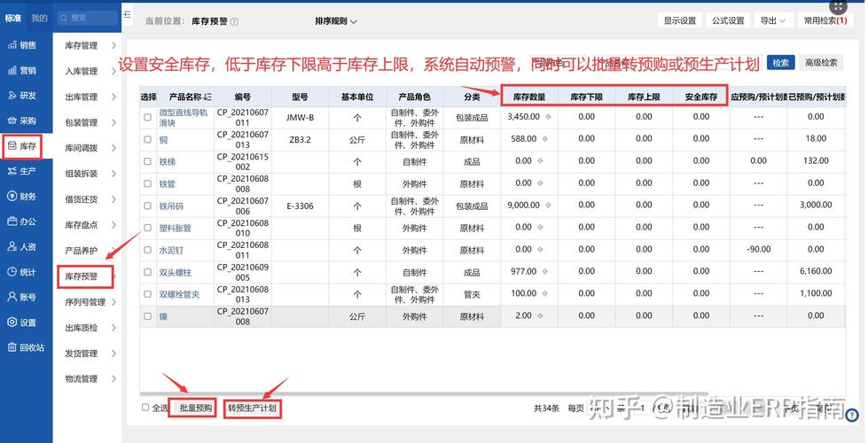
Task: Click stock detail icon beside 977.00
Action: pos(544,271)
